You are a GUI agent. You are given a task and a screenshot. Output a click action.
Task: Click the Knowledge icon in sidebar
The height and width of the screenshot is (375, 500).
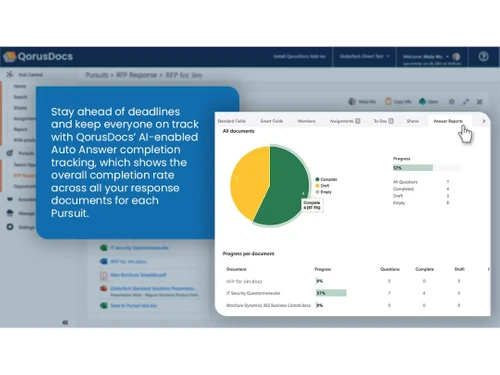pos(10,199)
